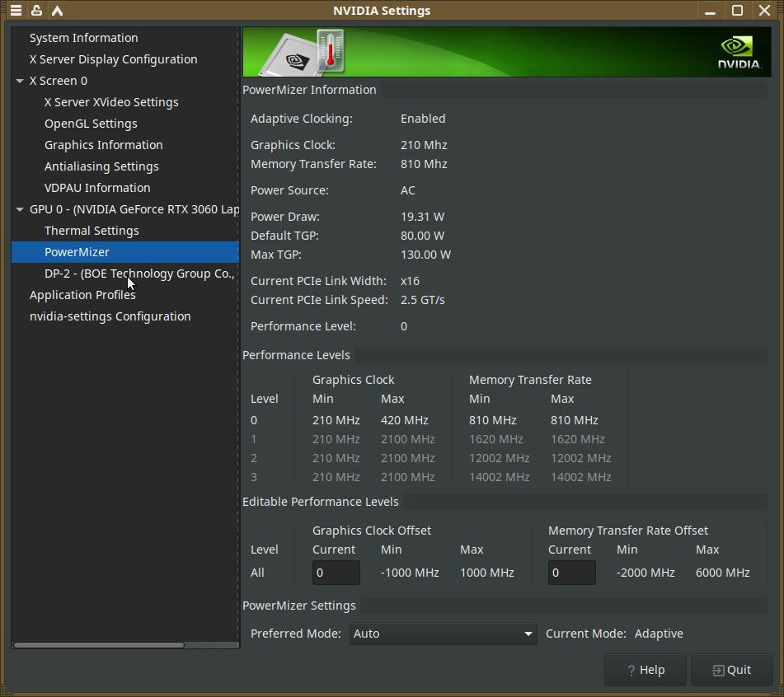Click the Quit button
The image size is (784, 697).
(731, 670)
